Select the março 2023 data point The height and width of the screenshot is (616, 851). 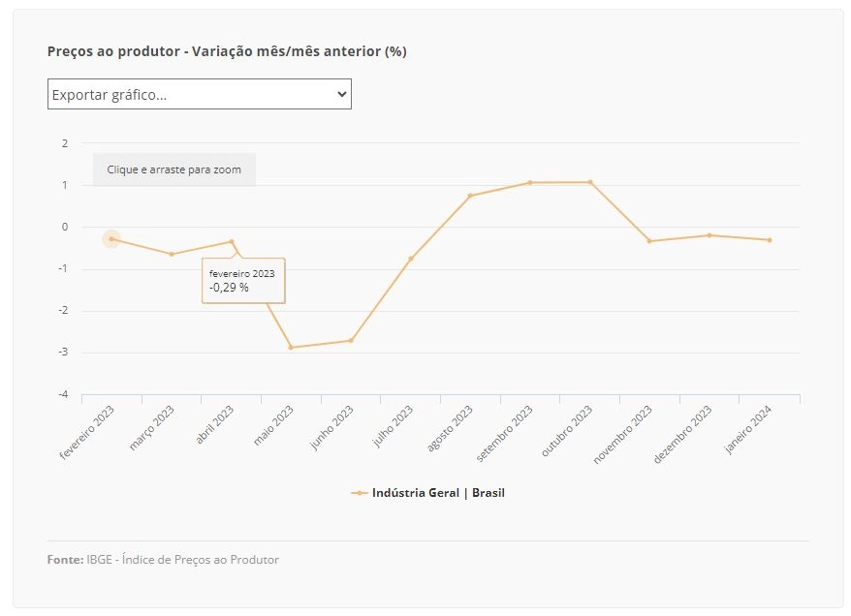point(172,254)
